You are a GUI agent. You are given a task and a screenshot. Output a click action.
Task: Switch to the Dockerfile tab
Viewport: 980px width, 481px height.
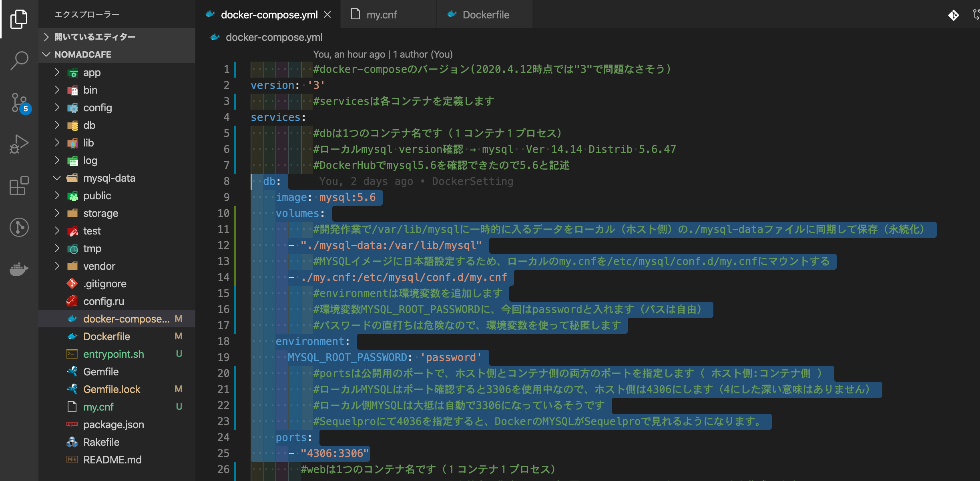pos(486,15)
